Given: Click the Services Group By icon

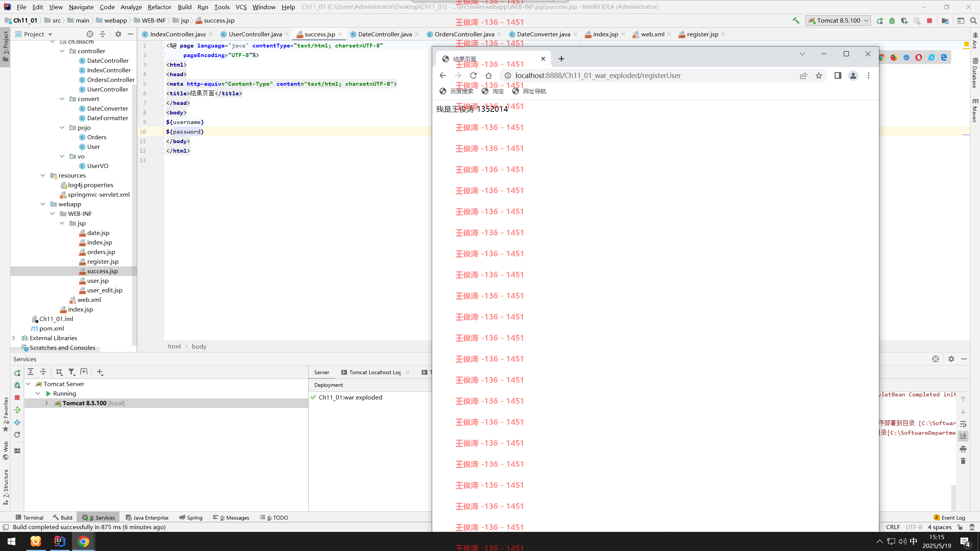Looking at the screenshot, I should coord(59,372).
